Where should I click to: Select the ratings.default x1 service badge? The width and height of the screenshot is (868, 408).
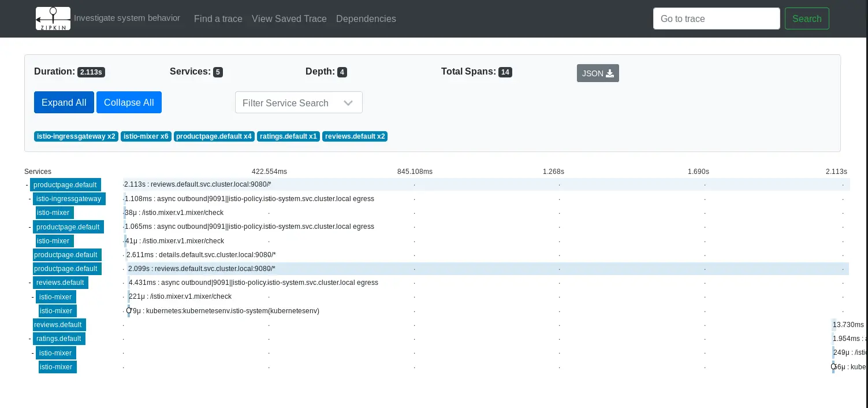288,136
